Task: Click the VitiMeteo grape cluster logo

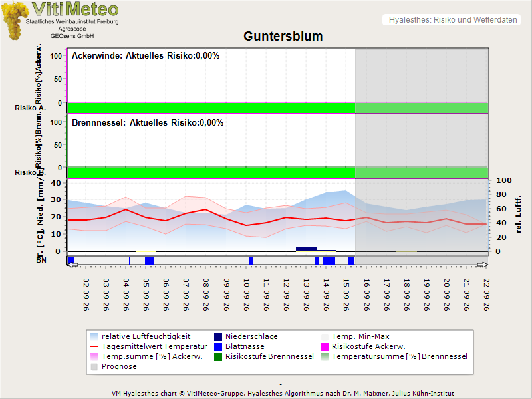Action: (14, 21)
